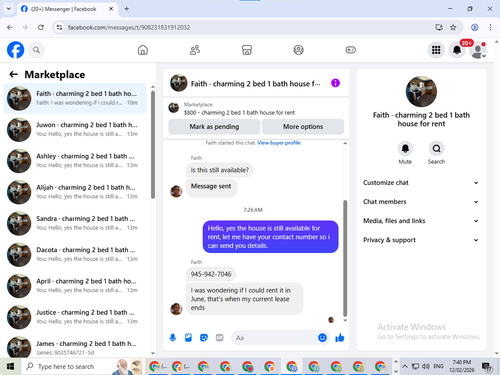
Task: Open conversation information purple icon
Action: coord(335,83)
